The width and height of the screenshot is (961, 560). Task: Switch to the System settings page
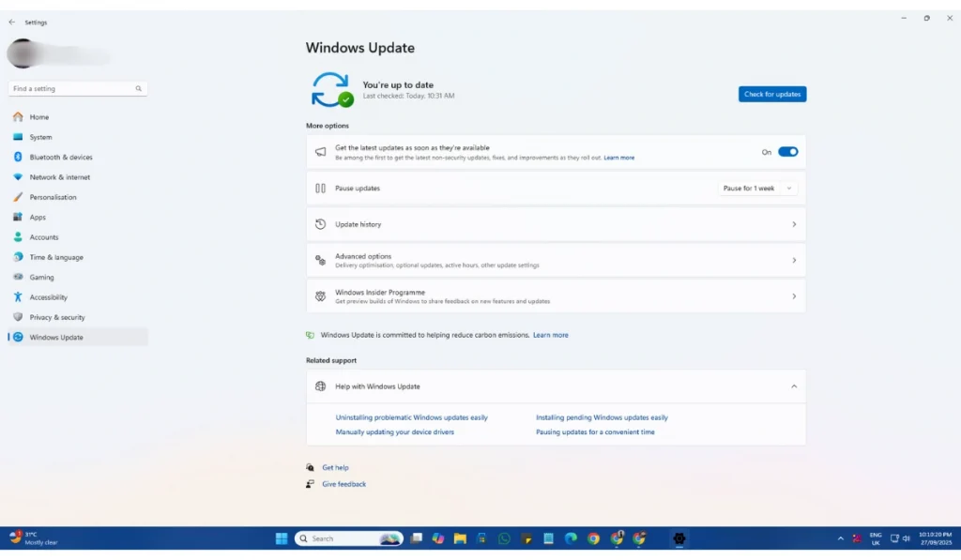click(20, 137)
